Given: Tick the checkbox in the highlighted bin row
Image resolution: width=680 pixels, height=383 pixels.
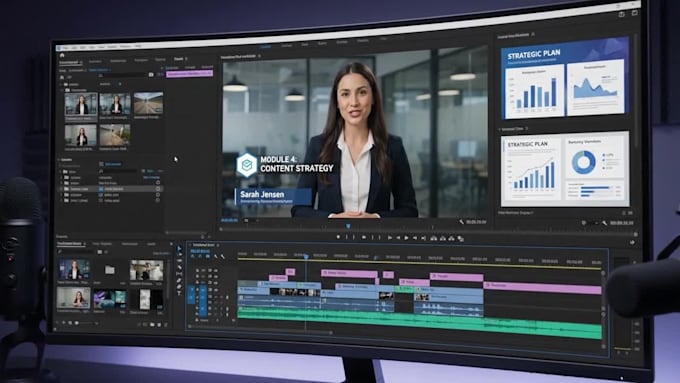Looking at the screenshot, I should [158, 189].
